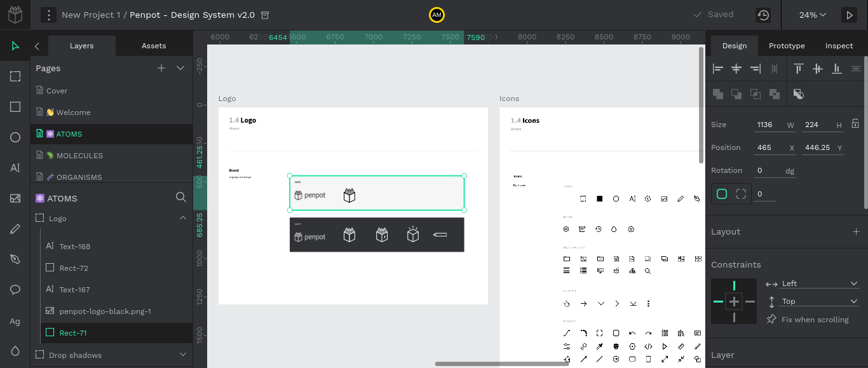The image size is (868, 368).
Task: Align horizontal centers icon
Action: click(736, 69)
